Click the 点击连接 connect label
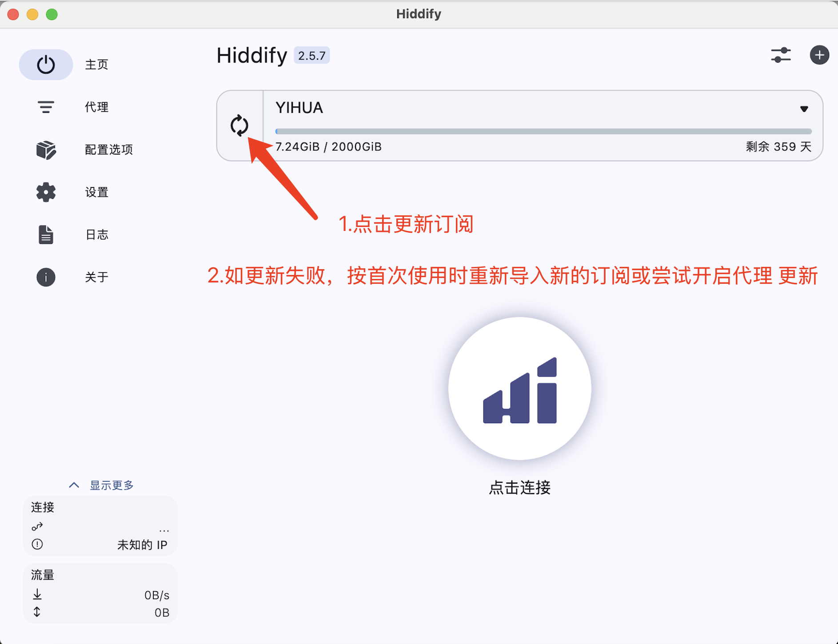Screen dimensions: 838x644 tap(520, 488)
